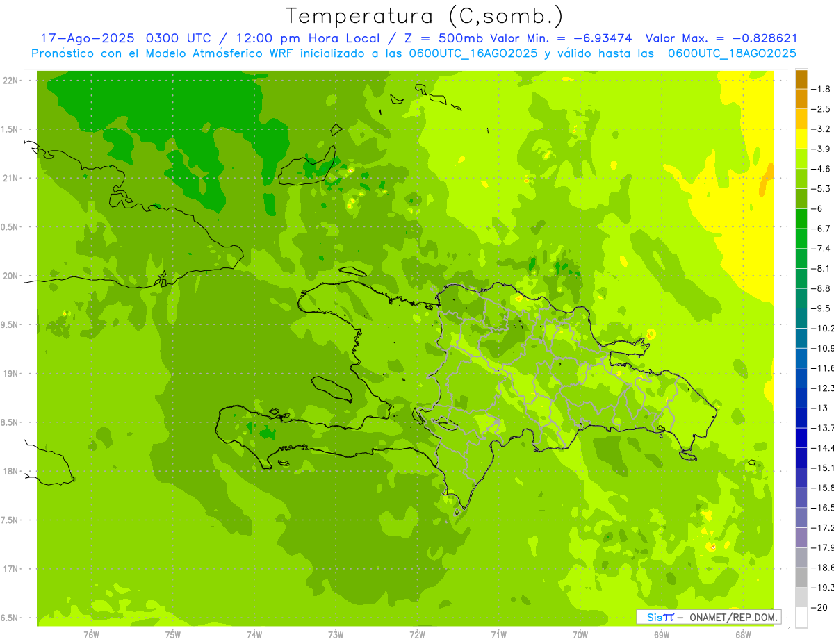The height and width of the screenshot is (644, 834).
Task: Click the "18N" latitude label
Action: coord(10,472)
